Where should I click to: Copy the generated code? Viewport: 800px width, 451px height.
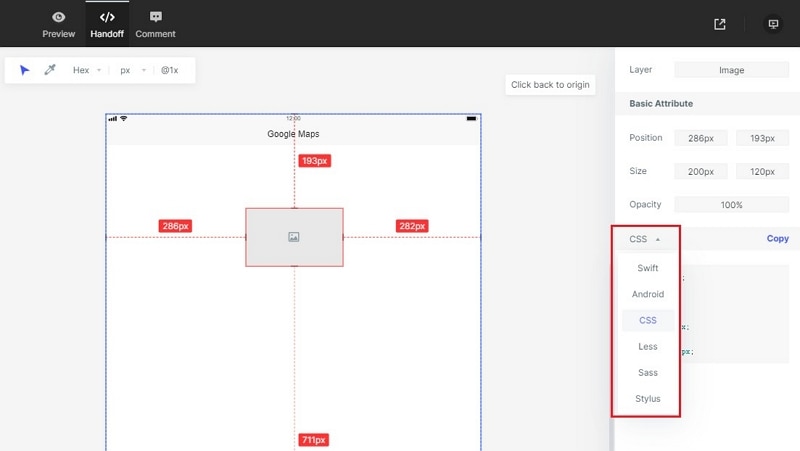(777, 239)
